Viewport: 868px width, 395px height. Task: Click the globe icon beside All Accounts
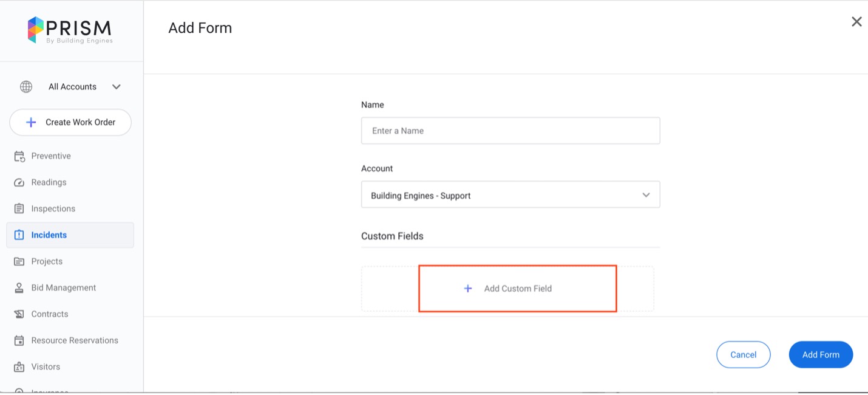[x=26, y=87]
